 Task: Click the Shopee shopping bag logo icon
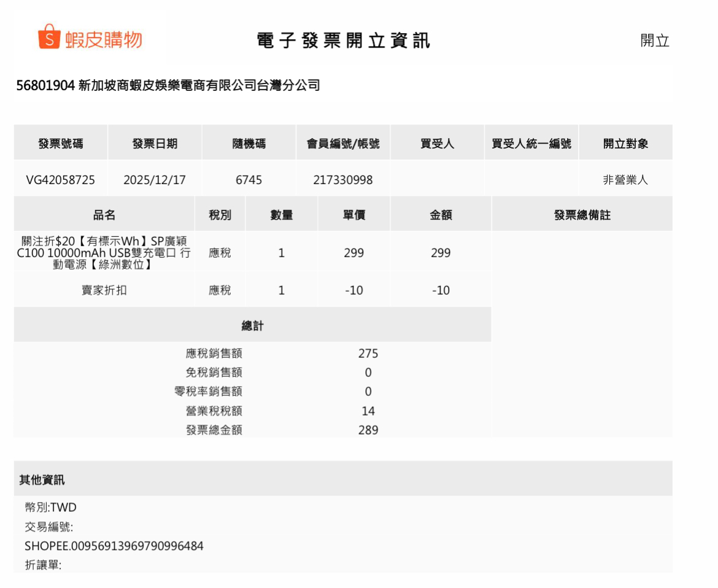point(49,38)
